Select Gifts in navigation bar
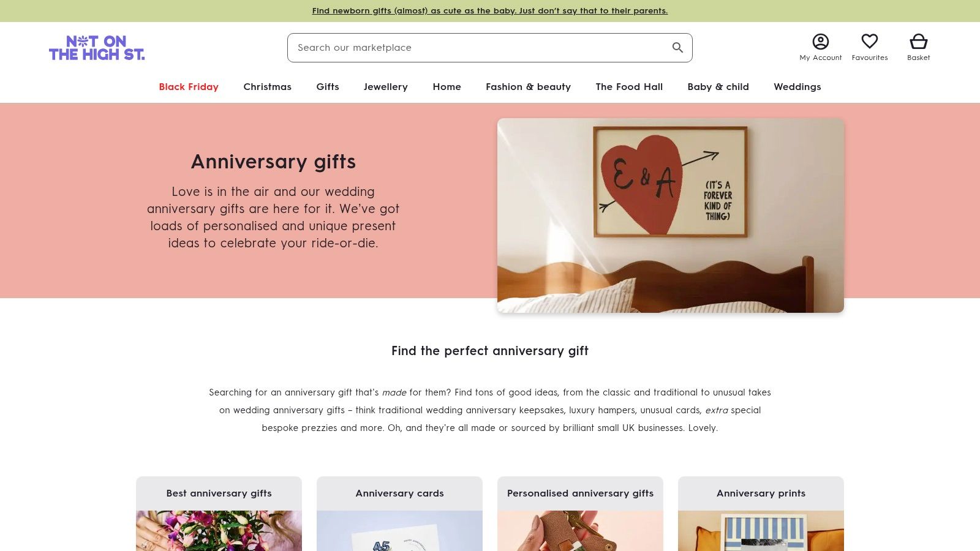The image size is (980, 551). coord(328,87)
